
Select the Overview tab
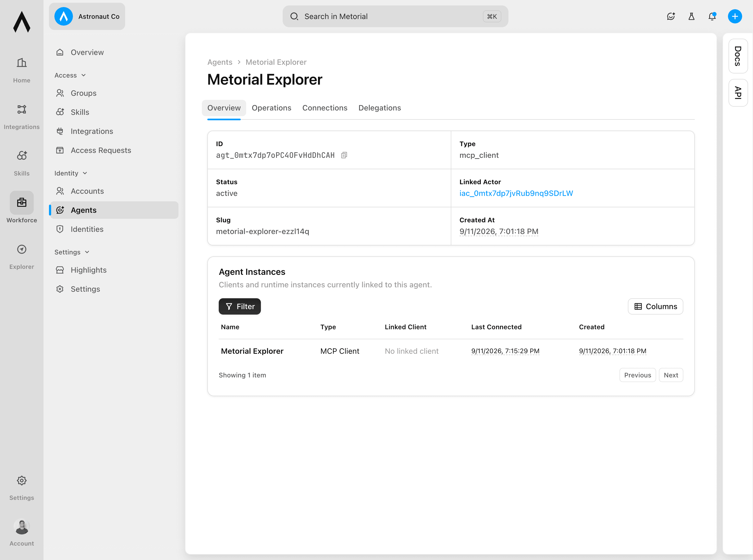(224, 108)
